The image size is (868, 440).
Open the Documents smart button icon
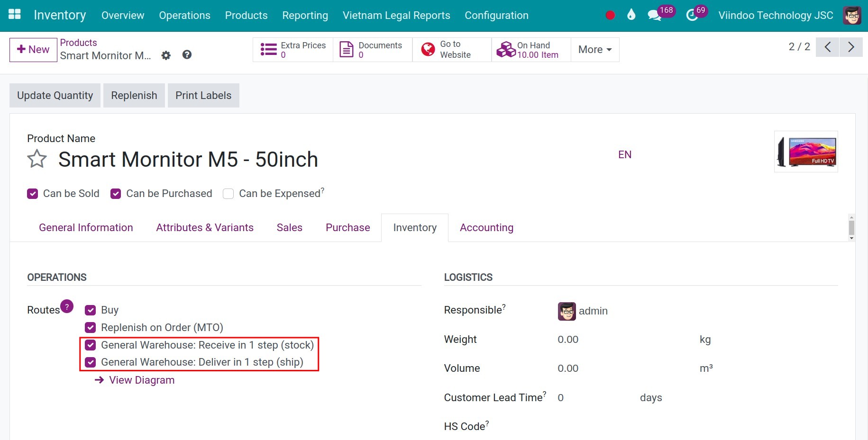point(347,49)
